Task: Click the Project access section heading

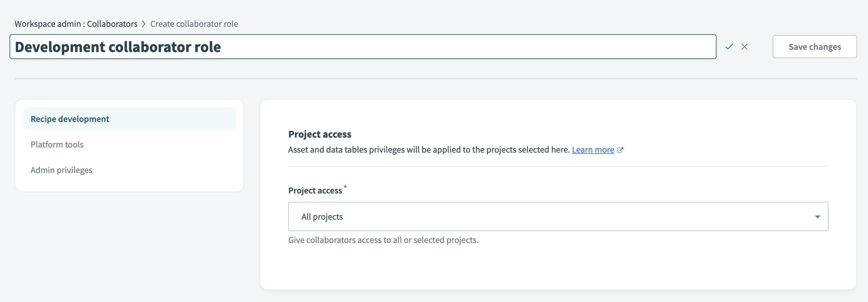Action: [x=320, y=134]
